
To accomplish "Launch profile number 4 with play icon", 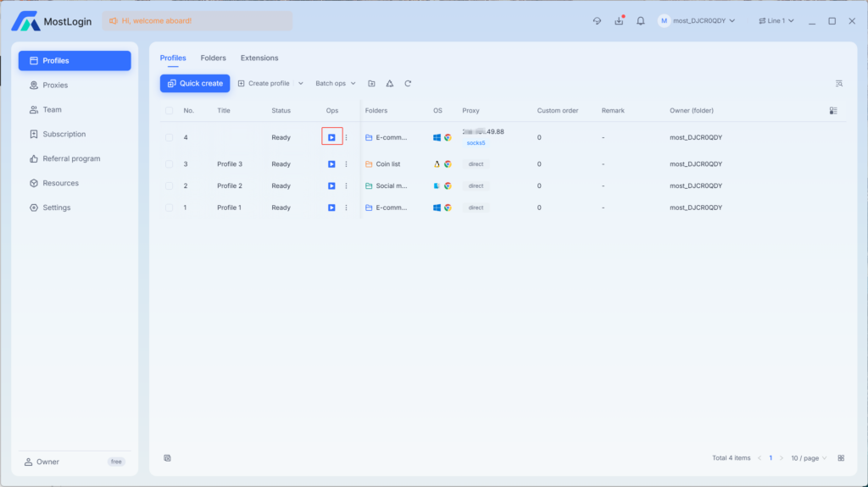I will (331, 137).
